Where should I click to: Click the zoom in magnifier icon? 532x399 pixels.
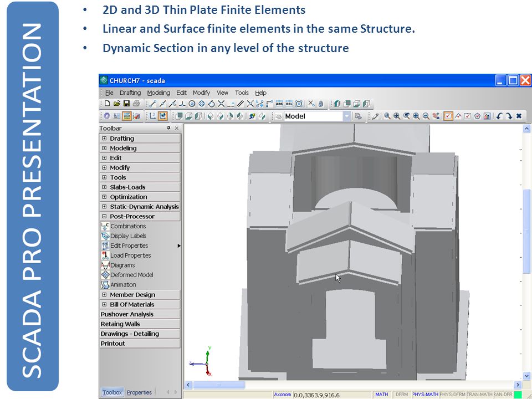[x=416, y=116]
